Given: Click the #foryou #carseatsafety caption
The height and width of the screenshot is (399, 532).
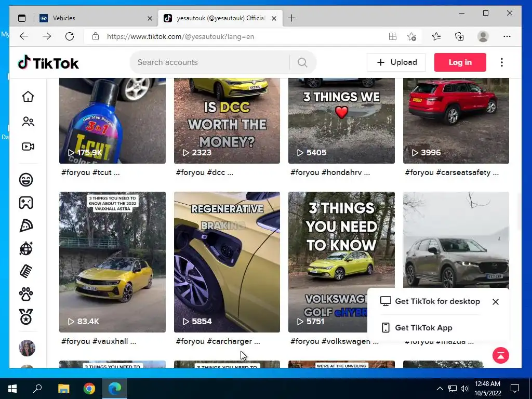Looking at the screenshot, I should coord(451,172).
